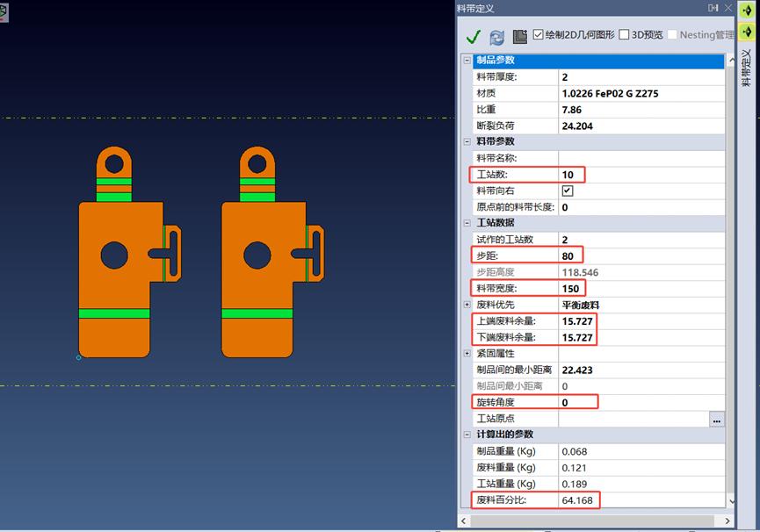This screenshot has width=760, height=532.
Task: Edit the 下端废料余量 value
Action: click(641, 337)
